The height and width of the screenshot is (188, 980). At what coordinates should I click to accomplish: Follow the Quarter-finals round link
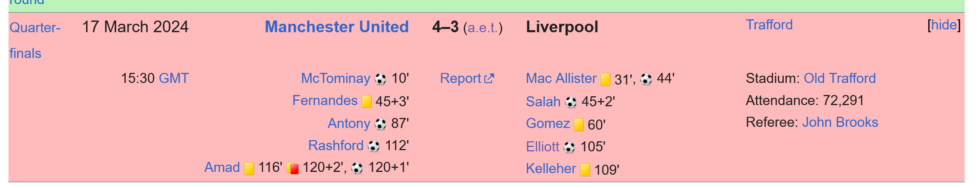pos(35,27)
